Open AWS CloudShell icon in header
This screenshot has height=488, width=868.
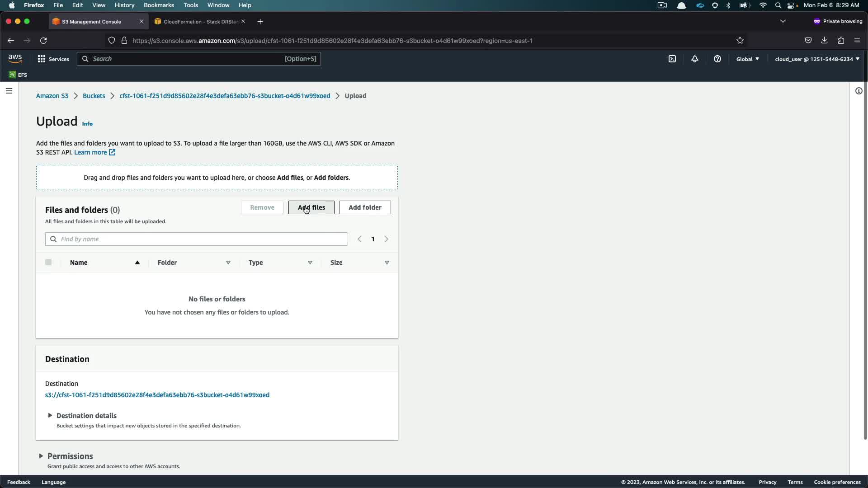[x=672, y=59]
